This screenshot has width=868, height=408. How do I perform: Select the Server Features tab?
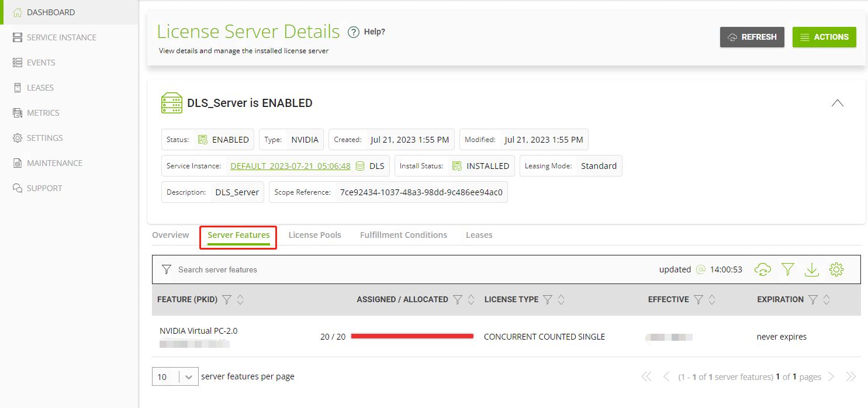[x=238, y=235]
